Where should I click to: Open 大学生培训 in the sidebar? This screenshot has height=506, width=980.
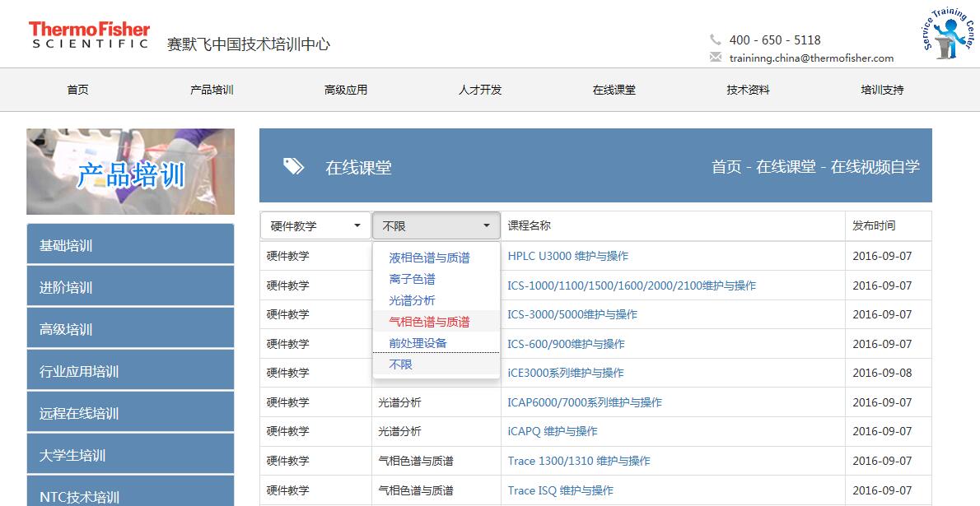(x=131, y=453)
